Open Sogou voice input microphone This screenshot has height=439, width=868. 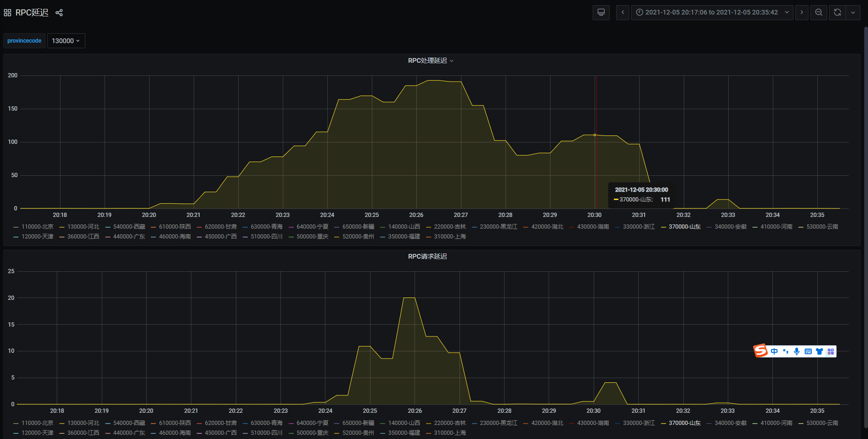(x=797, y=351)
